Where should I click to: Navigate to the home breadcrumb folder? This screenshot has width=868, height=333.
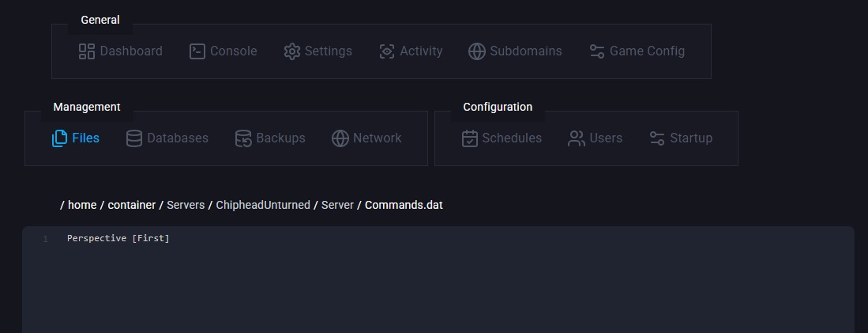pos(82,205)
